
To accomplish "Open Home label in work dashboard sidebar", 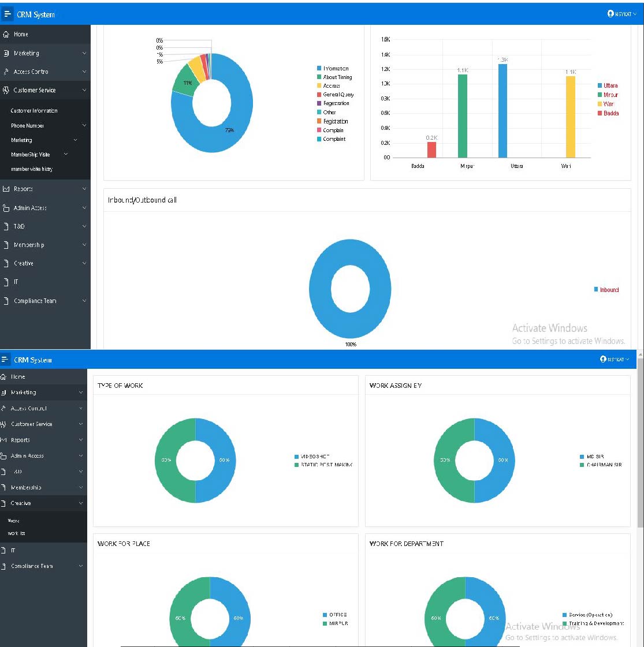I will pos(18,377).
